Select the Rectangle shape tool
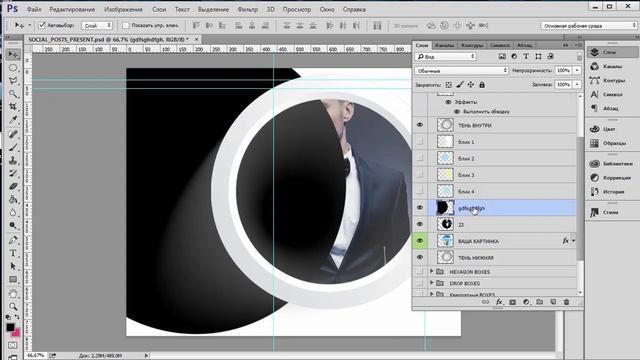The image size is (640, 360). coord(13,280)
